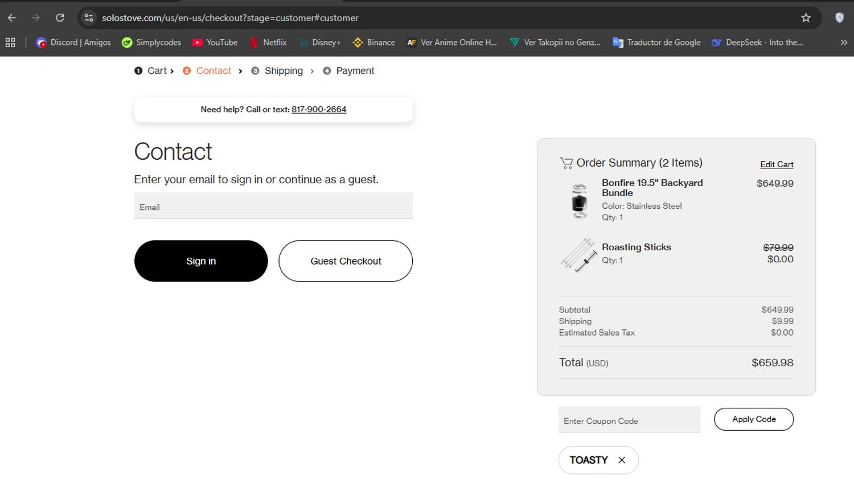The height and width of the screenshot is (504, 854).
Task: Click the Subtotal $649.99 value
Action: point(777,310)
